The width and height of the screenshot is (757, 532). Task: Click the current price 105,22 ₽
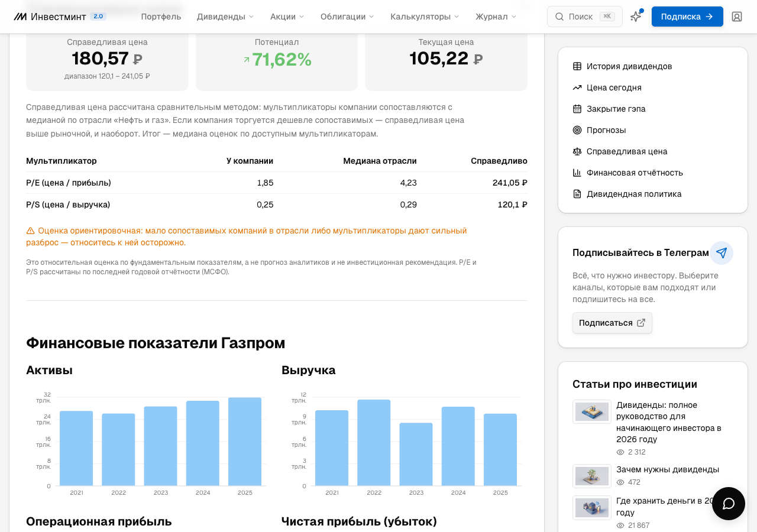click(447, 59)
